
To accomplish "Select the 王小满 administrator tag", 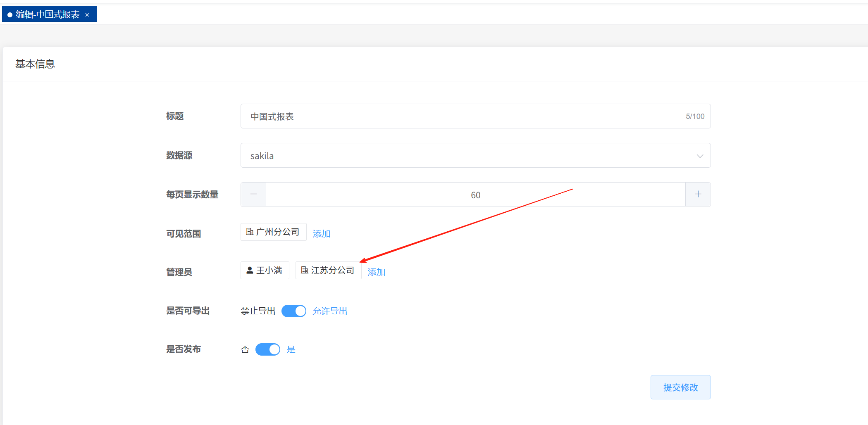I will point(269,271).
